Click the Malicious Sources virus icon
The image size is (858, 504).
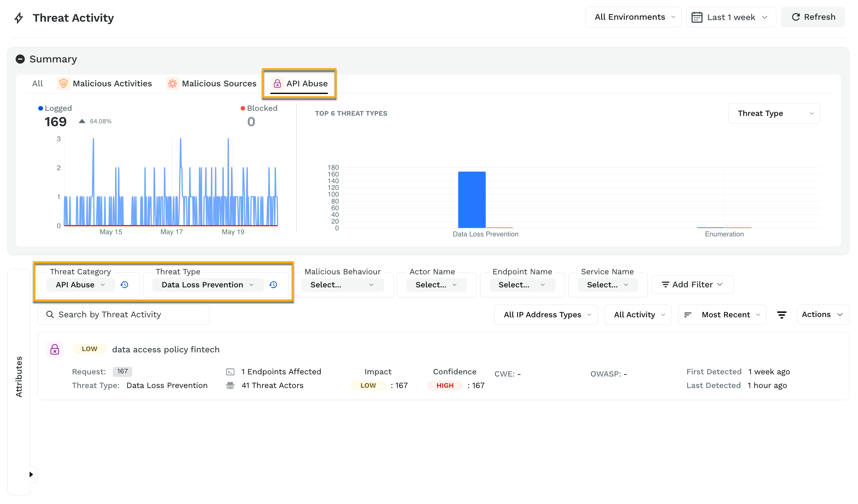tap(173, 84)
